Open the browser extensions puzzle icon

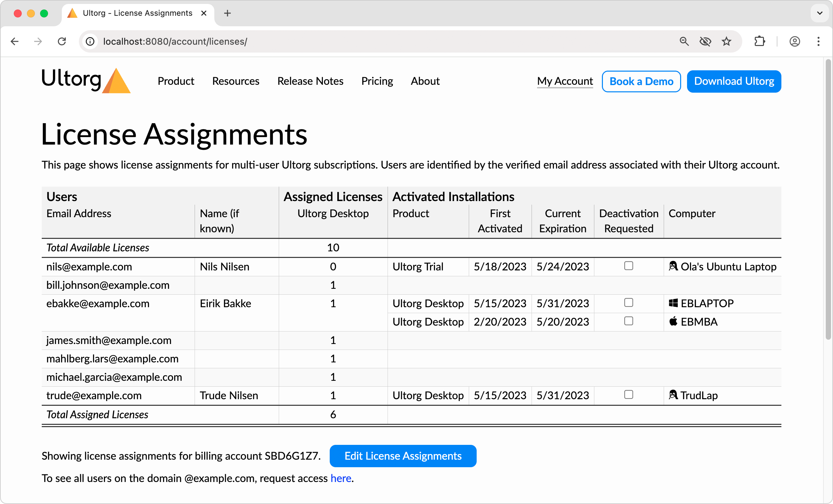point(760,41)
